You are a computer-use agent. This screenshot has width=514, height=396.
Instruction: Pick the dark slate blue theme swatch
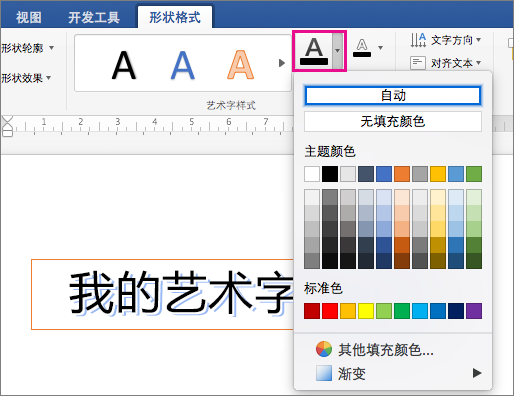tap(366, 174)
